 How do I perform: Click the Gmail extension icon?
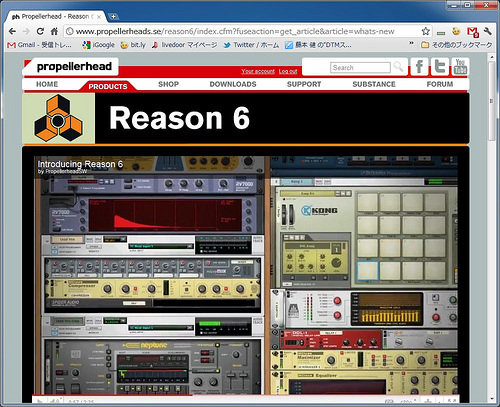pos(473,32)
